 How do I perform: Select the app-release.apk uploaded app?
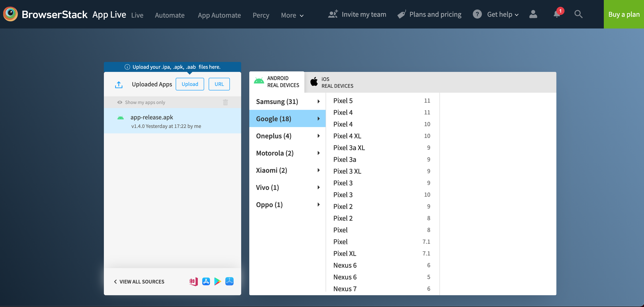173,121
